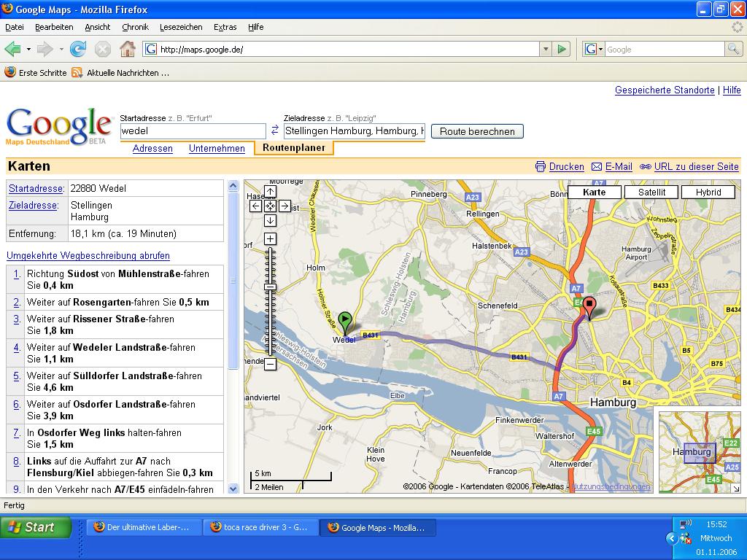The width and height of the screenshot is (747, 560).
Task: Swap start and destination addresses
Action: 275,131
